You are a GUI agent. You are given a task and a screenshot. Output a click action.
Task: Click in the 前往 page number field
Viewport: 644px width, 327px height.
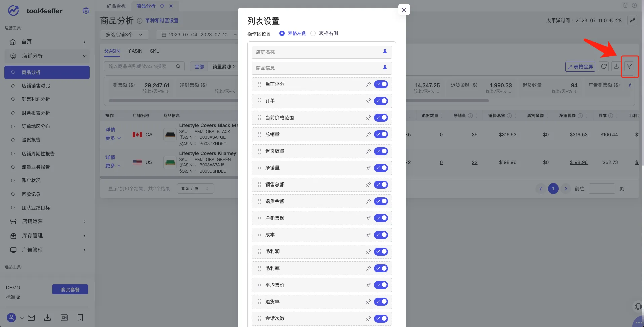tap(602, 189)
